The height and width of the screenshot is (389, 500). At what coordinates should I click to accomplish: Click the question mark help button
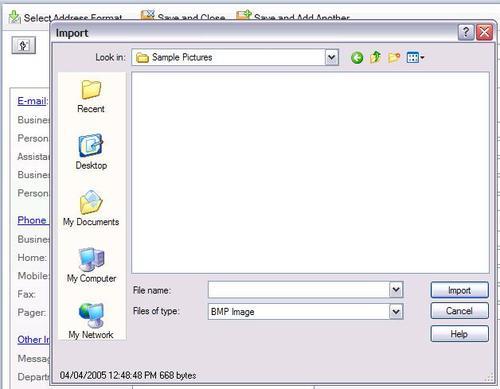coord(466,33)
